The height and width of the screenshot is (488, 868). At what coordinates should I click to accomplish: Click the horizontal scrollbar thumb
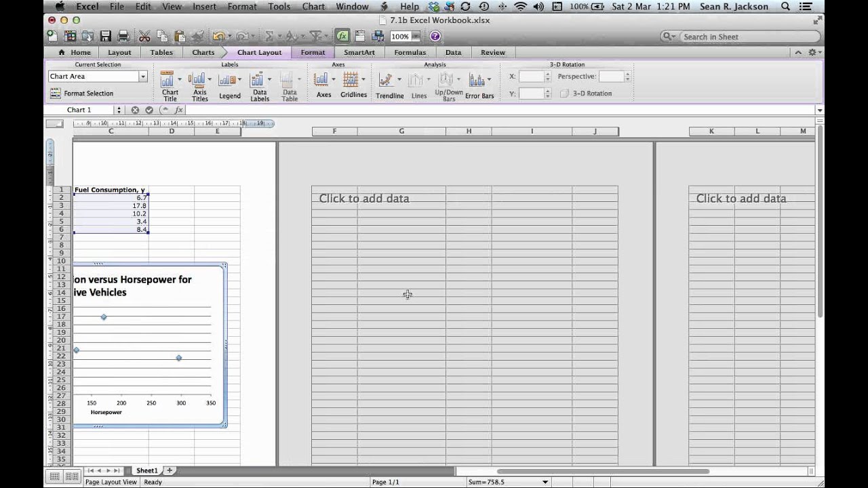(x=603, y=472)
